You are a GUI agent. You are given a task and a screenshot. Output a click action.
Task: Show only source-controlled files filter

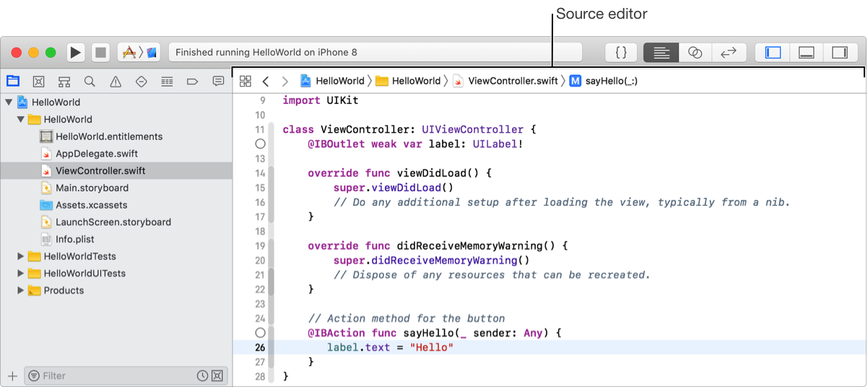coord(218,375)
